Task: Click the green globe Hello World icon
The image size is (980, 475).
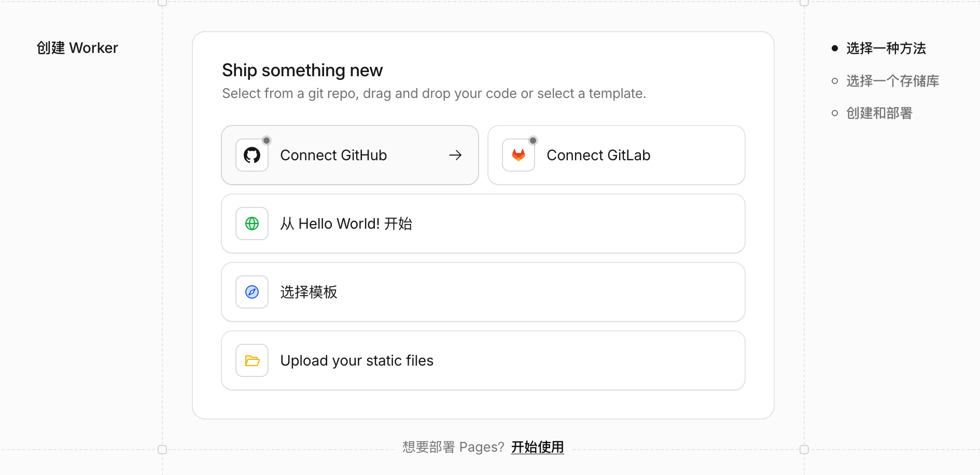Action: (252, 223)
